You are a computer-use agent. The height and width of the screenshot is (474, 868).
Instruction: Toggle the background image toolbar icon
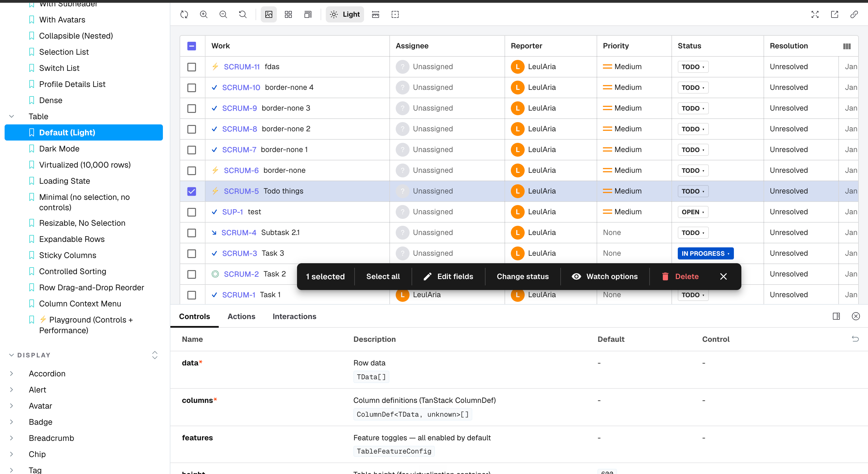point(269,14)
